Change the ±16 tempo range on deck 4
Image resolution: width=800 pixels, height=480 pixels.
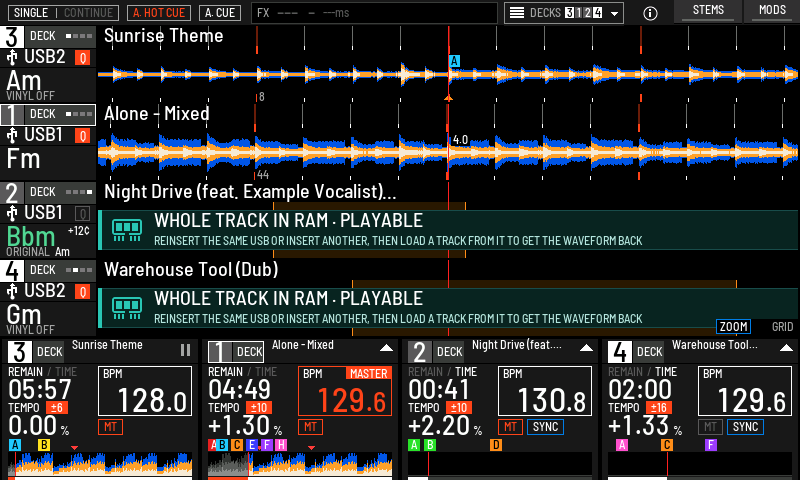tap(658, 408)
